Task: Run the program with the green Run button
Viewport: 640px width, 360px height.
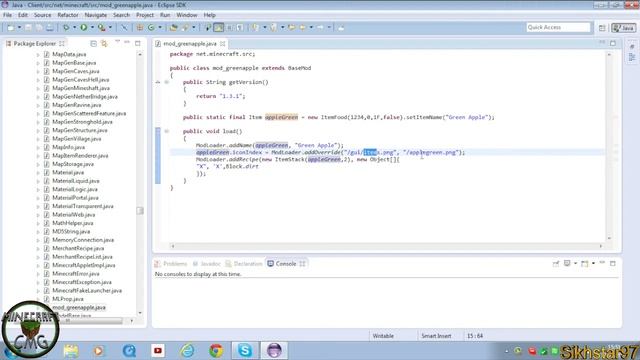Action: point(84,27)
